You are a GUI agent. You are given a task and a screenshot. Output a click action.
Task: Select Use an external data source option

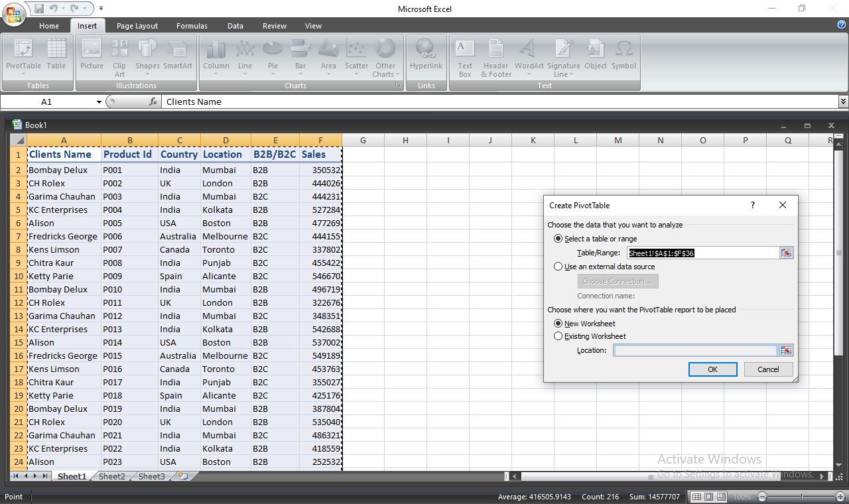(604, 267)
